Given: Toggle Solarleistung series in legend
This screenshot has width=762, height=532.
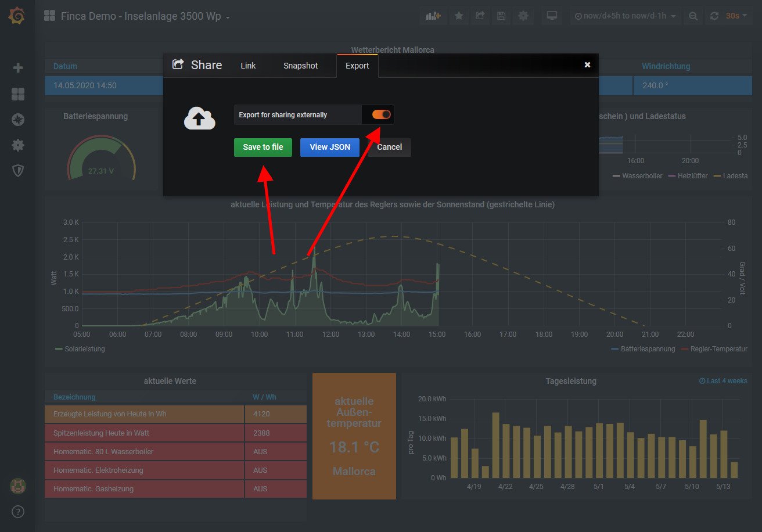Looking at the screenshot, I should [80, 349].
